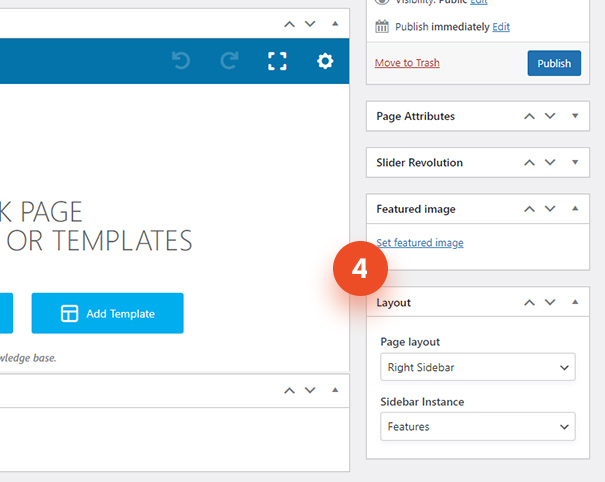Screen dimensions: 605x482
Task: Click the Featured image heading
Action: tap(416, 209)
